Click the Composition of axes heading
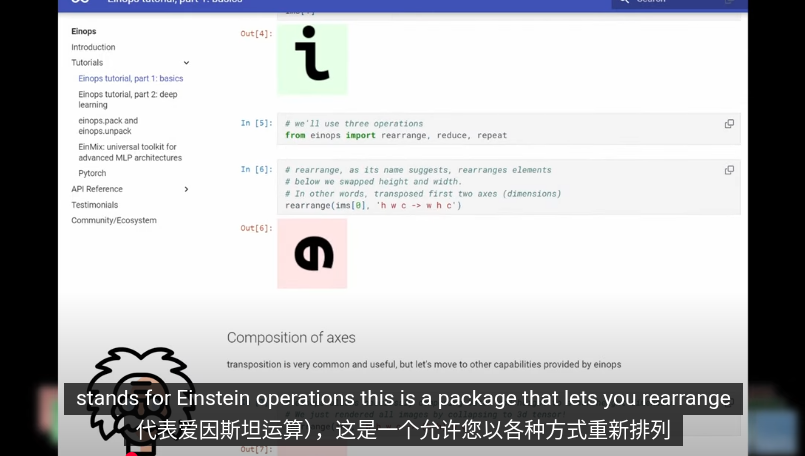 [291, 337]
